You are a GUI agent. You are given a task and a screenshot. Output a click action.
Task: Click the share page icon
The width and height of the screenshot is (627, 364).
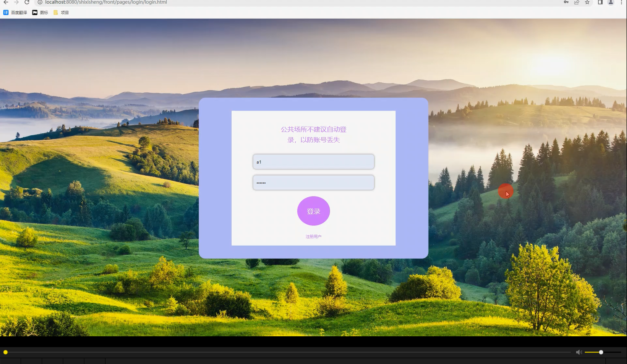(577, 2)
